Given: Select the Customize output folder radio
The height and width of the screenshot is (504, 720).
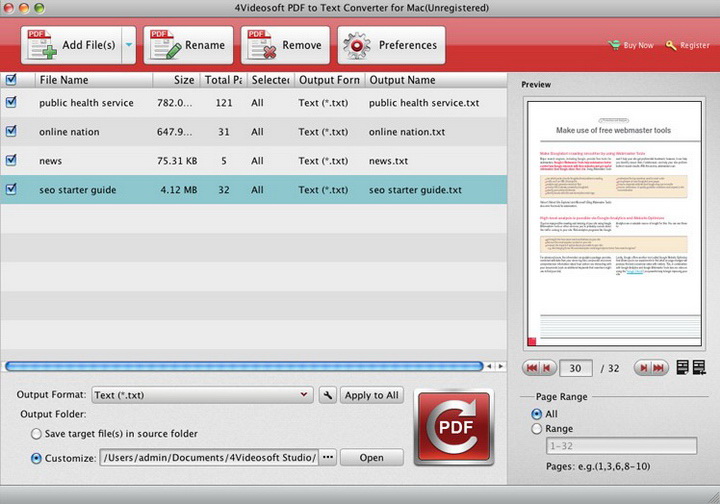Looking at the screenshot, I should 36,458.
